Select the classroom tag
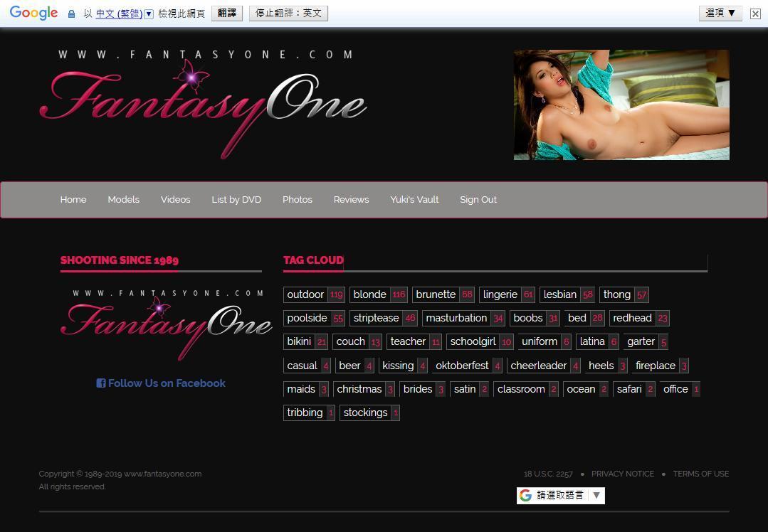768x532 pixels. coord(526,389)
